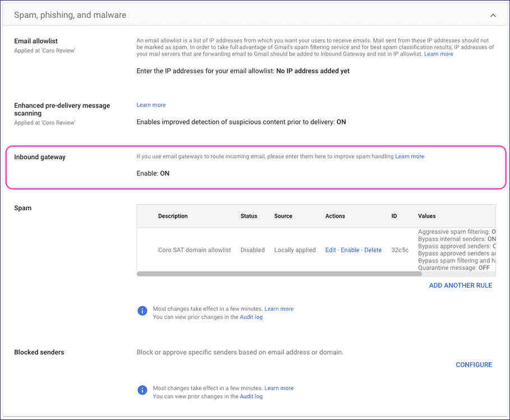Click the Description column header
This screenshot has width=510, height=420.
[x=173, y=216]
